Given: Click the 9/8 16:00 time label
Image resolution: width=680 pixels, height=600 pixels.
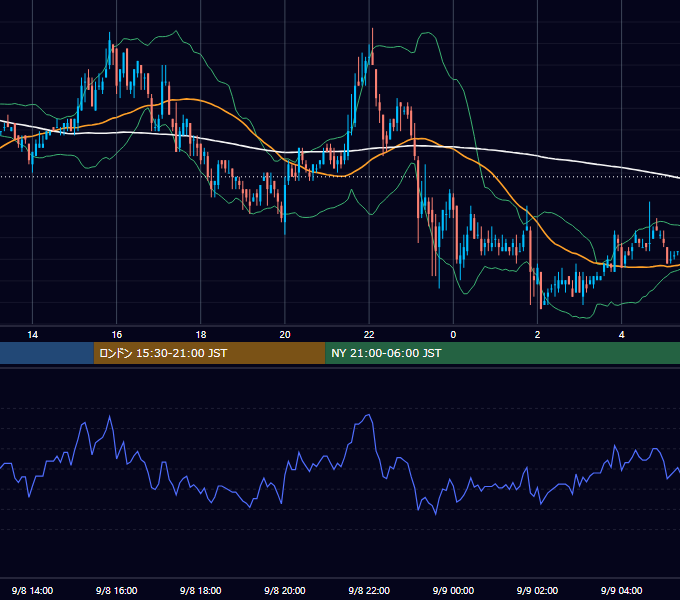Looking at the screenshot, I should 117,590.
